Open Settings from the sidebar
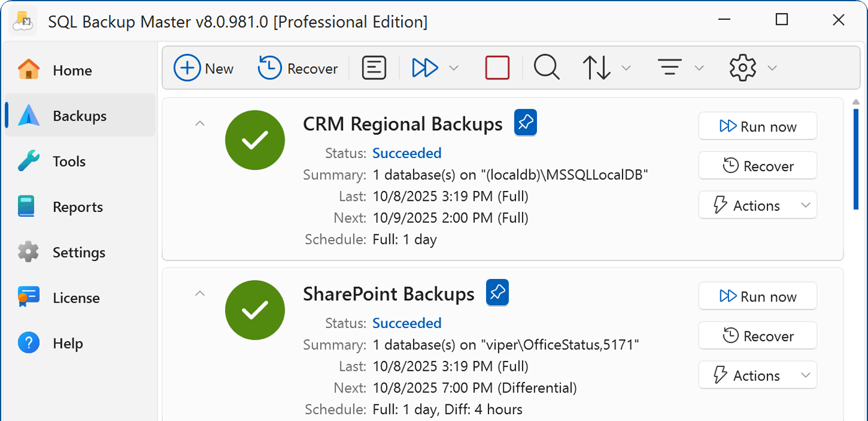Viewport: 868px width, 421px height. pyautogui.click(x=79, y=252)
